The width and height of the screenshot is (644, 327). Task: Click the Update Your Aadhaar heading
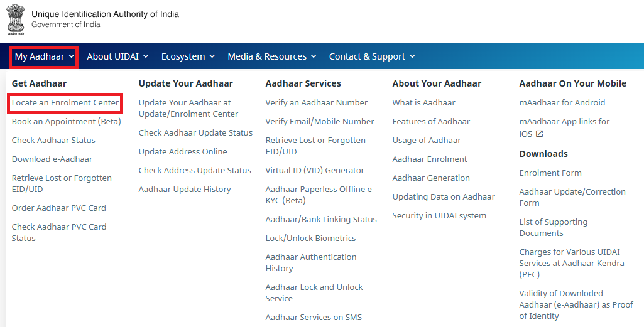point(185,83)
